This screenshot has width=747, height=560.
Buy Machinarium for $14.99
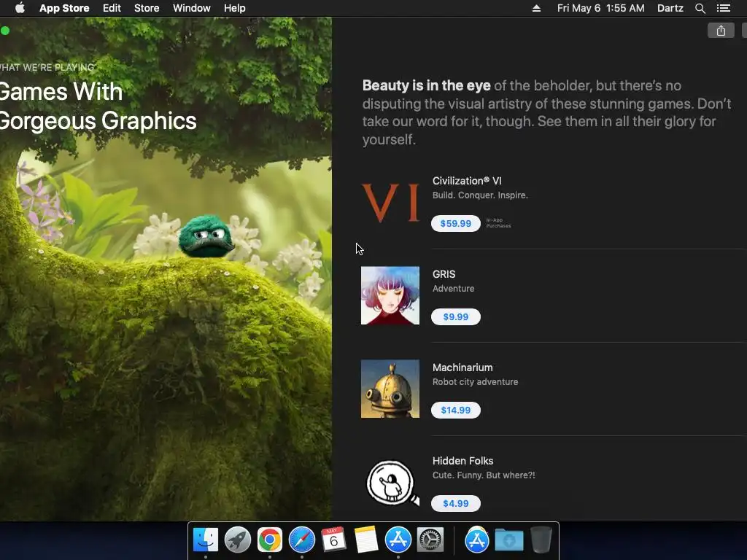coord(456,410)
